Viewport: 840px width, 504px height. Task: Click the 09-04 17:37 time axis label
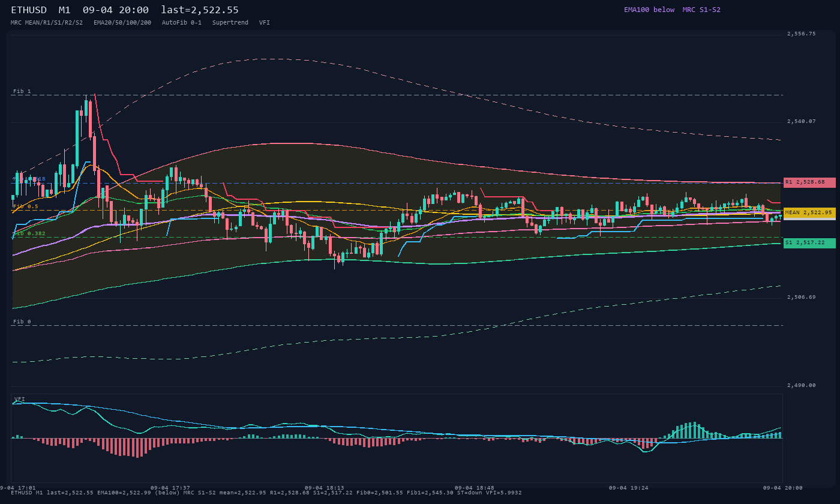[x=170, y=488]
